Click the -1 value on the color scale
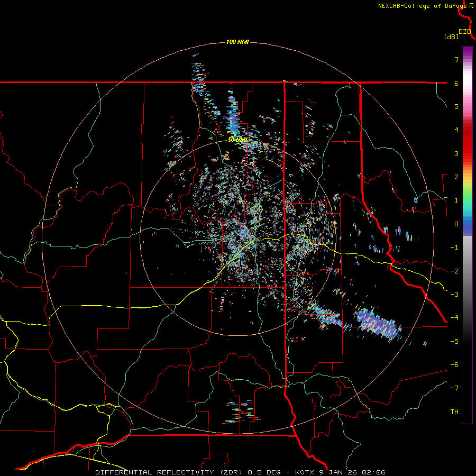This screenshot has width=476, height=476. [454, 248]
